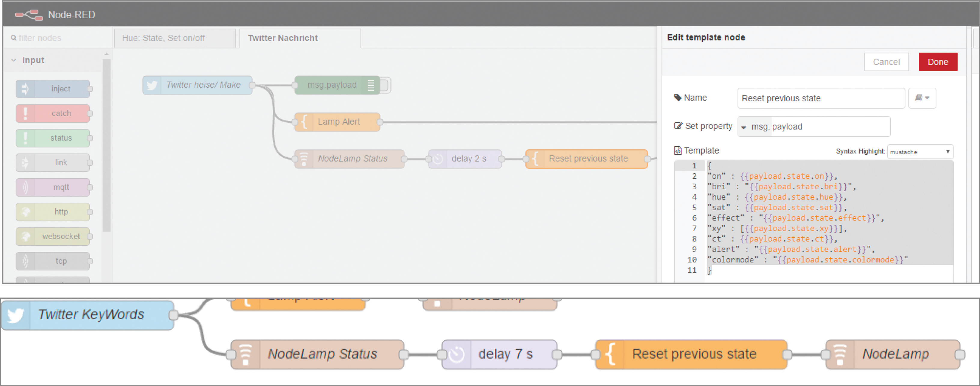Click the debug list icon on msg.payload node

(x=371, y=85)
